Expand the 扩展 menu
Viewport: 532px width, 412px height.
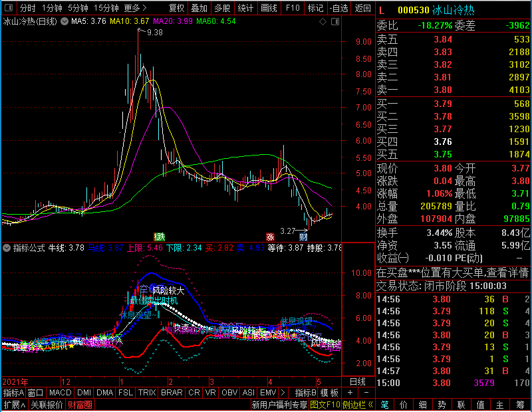(x=15, y=405)
